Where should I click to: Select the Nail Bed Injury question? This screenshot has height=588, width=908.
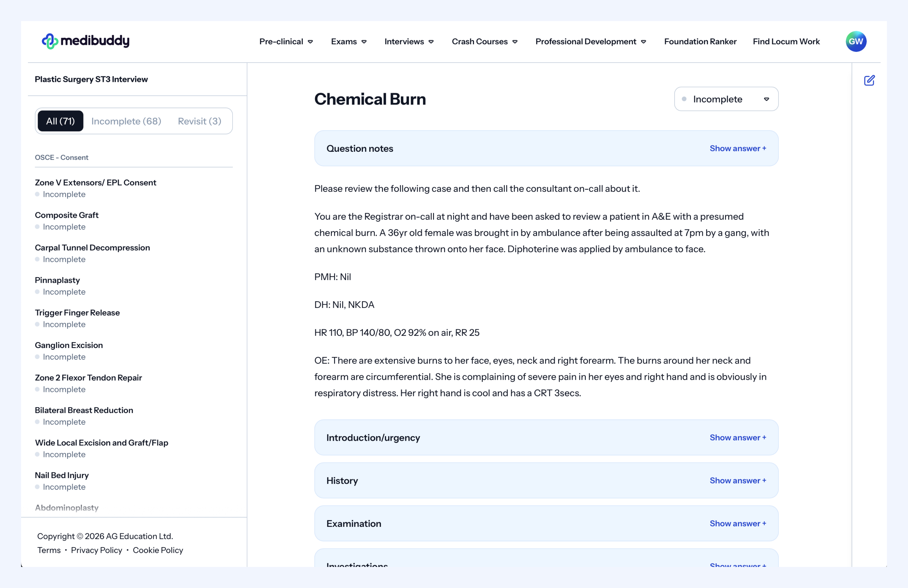point(62,475)
